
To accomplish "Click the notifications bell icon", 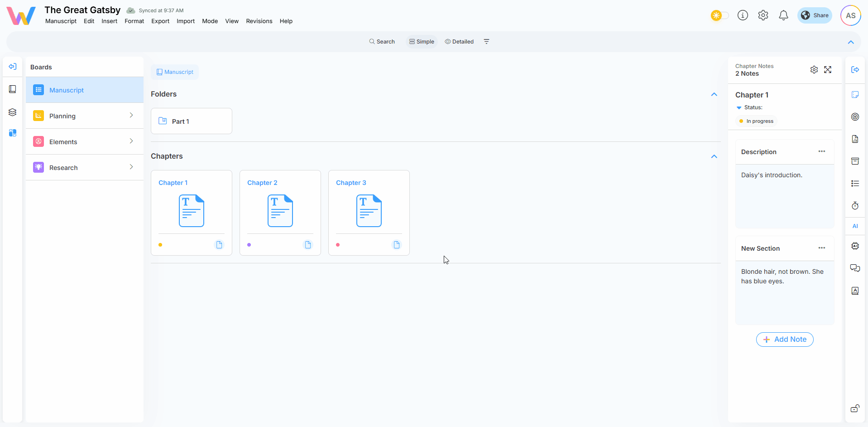I will click(783, 15).
